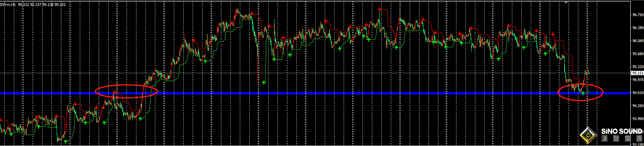
Task: Select the thick blue horizontal support line
Action: [315, 93]
